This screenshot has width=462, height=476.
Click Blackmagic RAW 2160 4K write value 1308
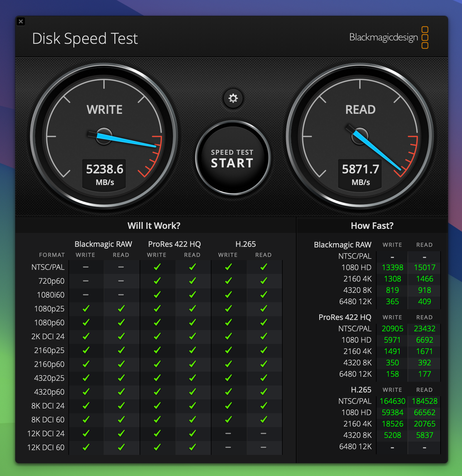[x=392, y=279]
